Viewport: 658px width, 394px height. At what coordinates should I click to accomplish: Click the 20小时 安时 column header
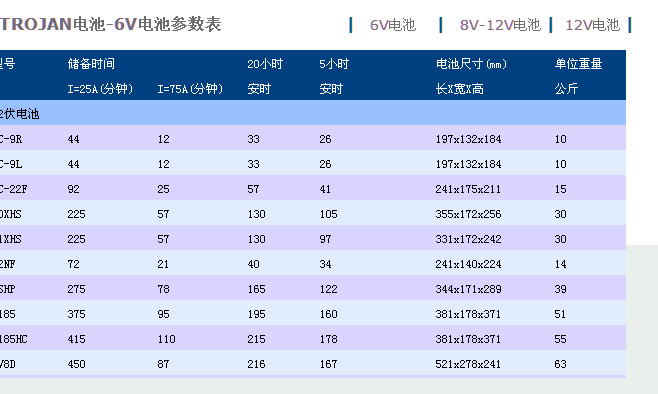point(265,76)
